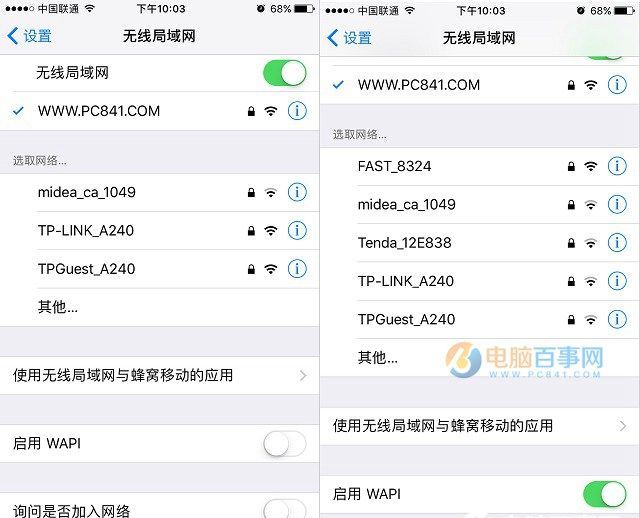Tap info icon for TPGuest_A240 in left screen
The image size is (640, 518).
click(297, 269)
